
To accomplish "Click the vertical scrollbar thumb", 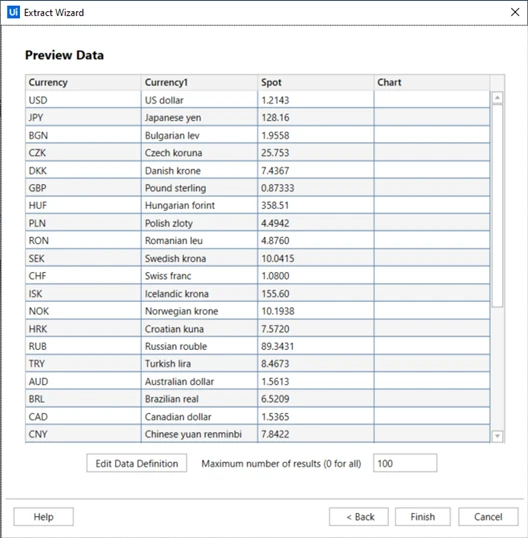I will [497, 206].
